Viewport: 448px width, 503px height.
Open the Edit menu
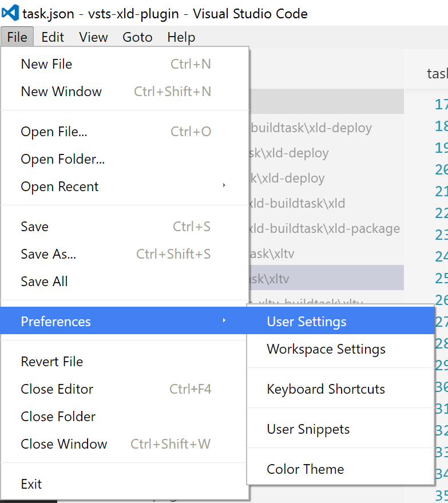pyautogui.click(x=53, y=37)
